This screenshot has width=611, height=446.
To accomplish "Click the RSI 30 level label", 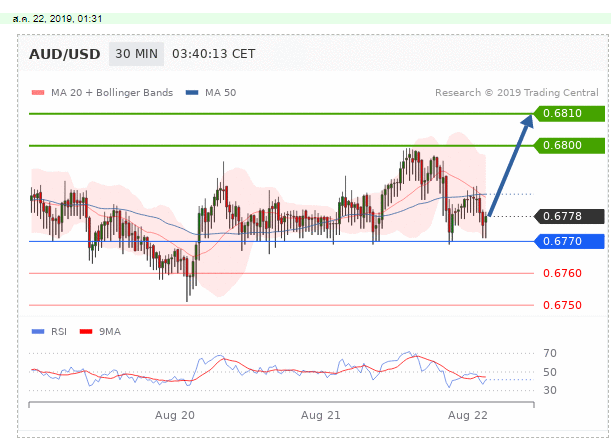I will (550, 390).
